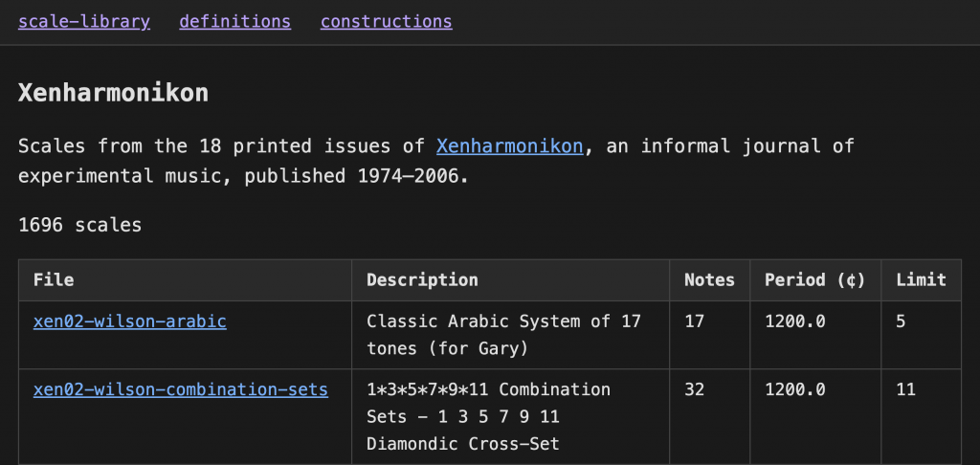
Task: Click Period 1200.0 in wilson-arabic row
Action: [x=795, y=321]
